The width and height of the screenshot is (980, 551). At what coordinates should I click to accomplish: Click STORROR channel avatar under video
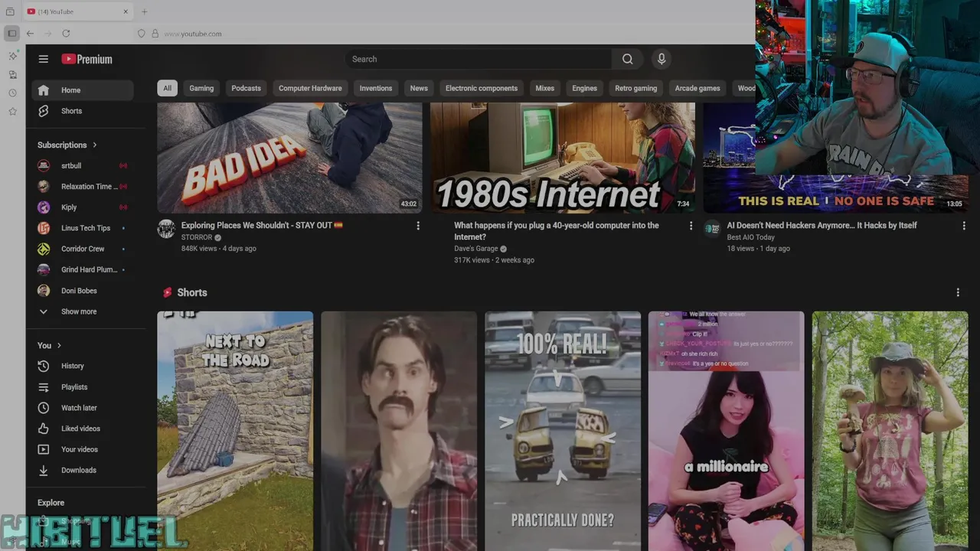(x=166, y=229)
